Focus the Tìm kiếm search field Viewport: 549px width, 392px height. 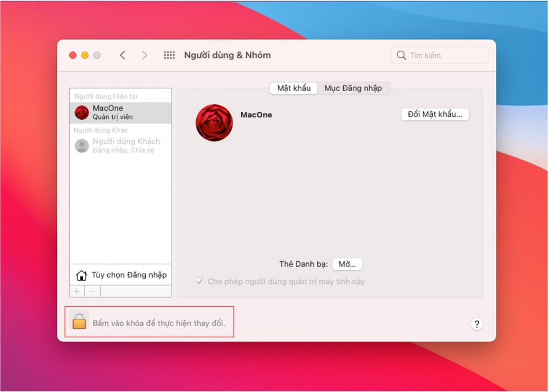(440, 55)
